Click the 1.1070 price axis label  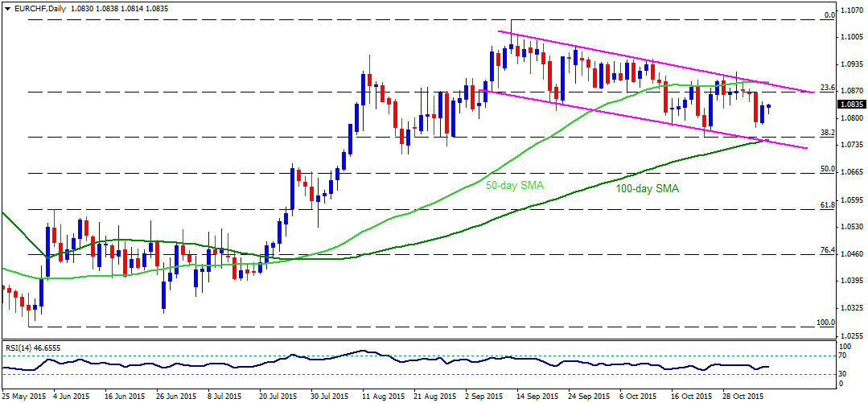coord(849,10)
